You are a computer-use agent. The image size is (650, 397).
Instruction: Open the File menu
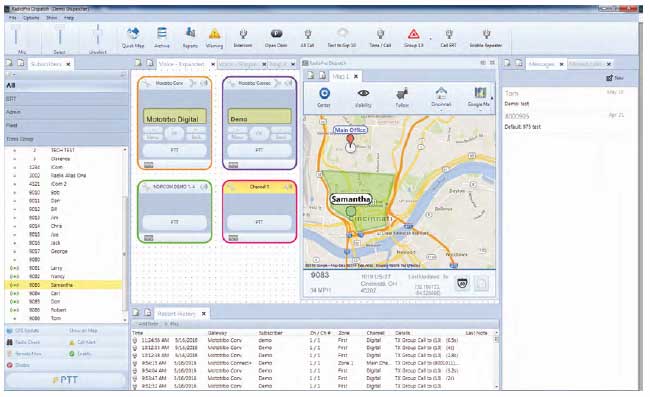point(12,18)
